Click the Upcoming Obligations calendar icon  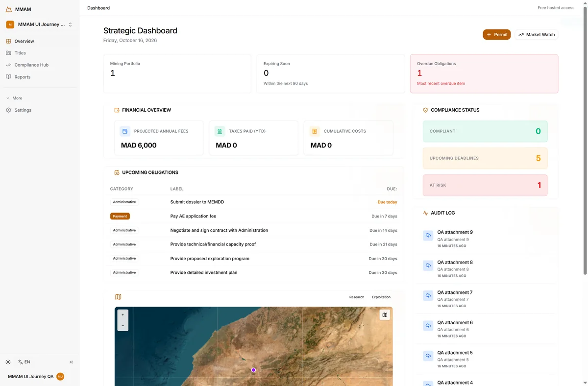(117, 172)
